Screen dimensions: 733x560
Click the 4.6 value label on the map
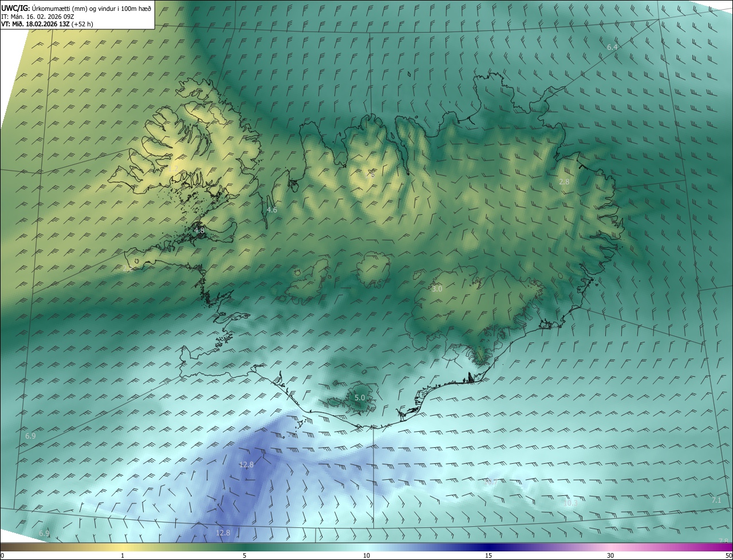[x=272, y=210]
